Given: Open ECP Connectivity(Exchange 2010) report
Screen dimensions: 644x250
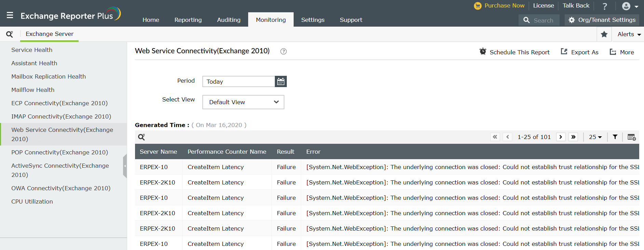Looking at the screenshot, I should point(59,103).
